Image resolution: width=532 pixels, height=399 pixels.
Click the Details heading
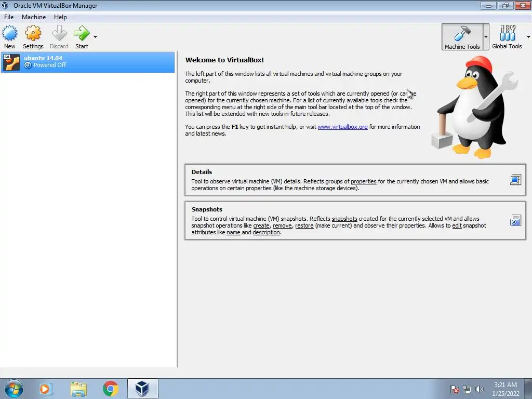[x=202, y=172]
